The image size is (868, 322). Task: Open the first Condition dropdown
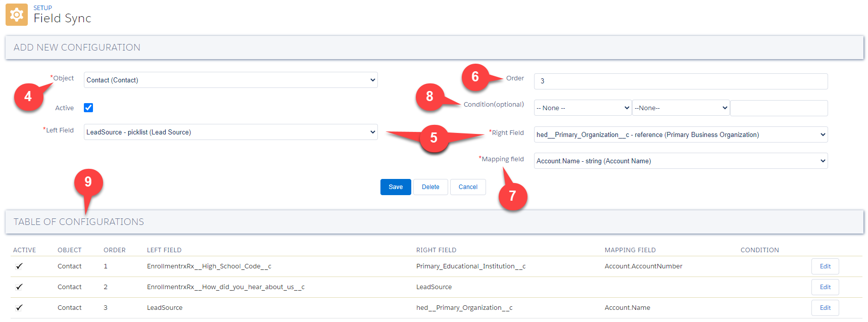(583, 108)
